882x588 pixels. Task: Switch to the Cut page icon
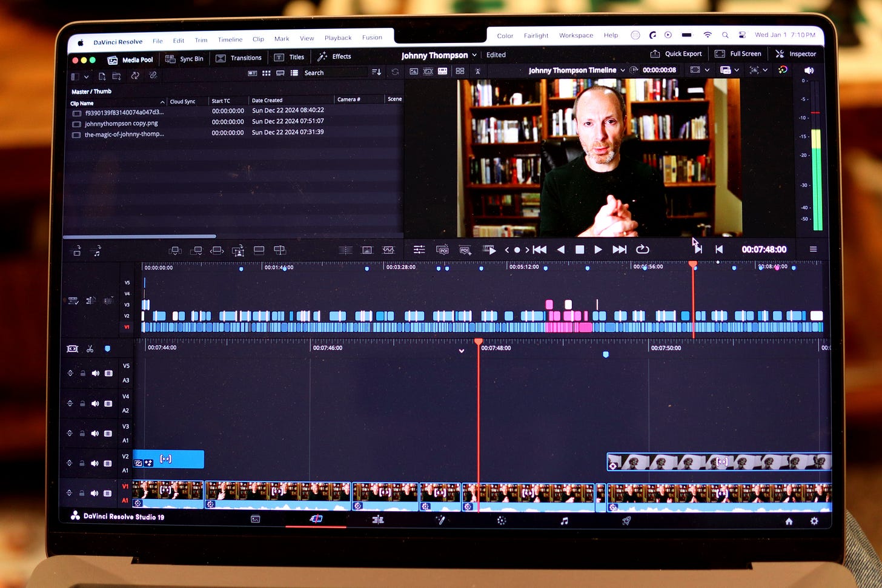(x=316, y=520)
